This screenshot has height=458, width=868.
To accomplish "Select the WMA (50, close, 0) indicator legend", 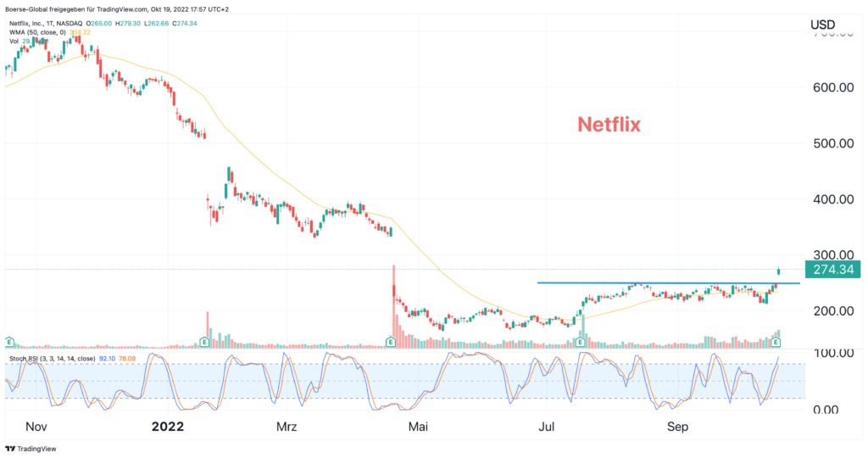I will tap(37, 32).
